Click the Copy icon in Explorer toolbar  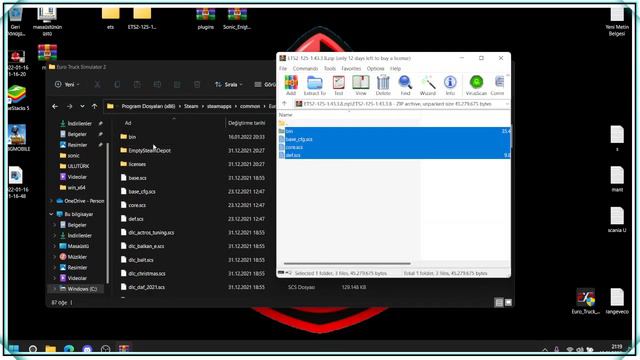tap(117, 84)
